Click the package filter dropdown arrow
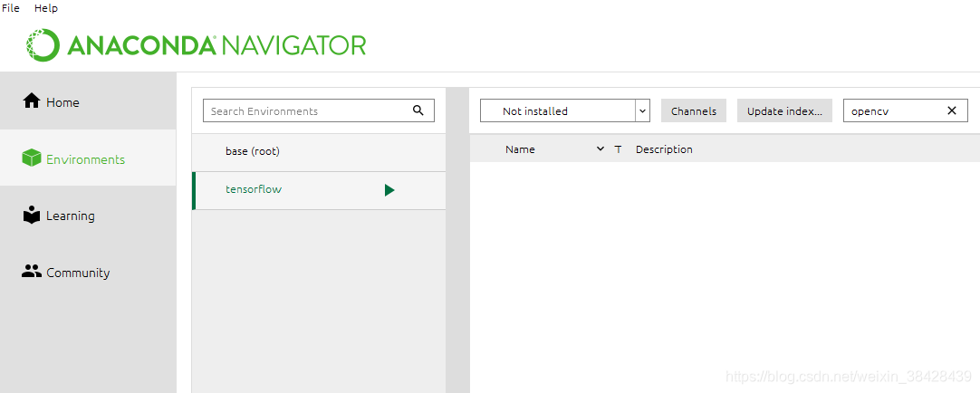The image size is (980, 393). (x=642, y=110)
